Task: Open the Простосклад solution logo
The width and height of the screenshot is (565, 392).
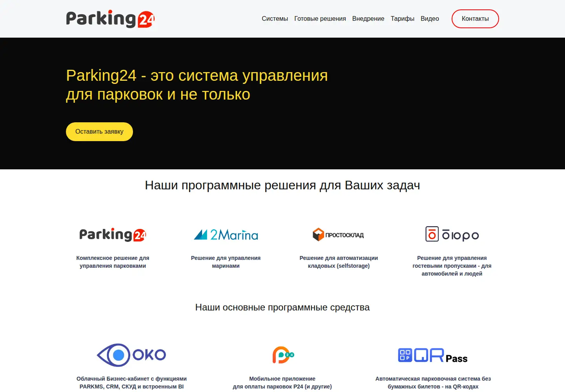Action: click(338, 235)
